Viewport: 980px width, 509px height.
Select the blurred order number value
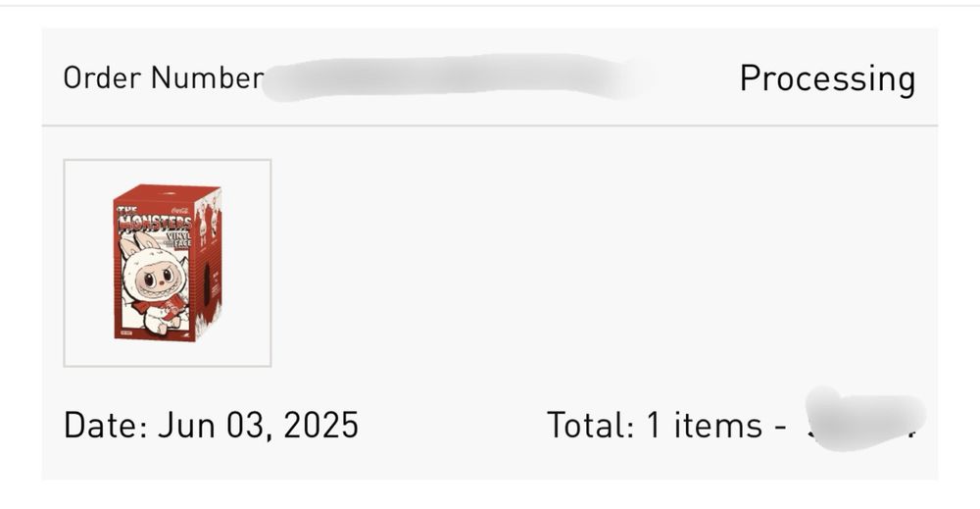(451, 78)
